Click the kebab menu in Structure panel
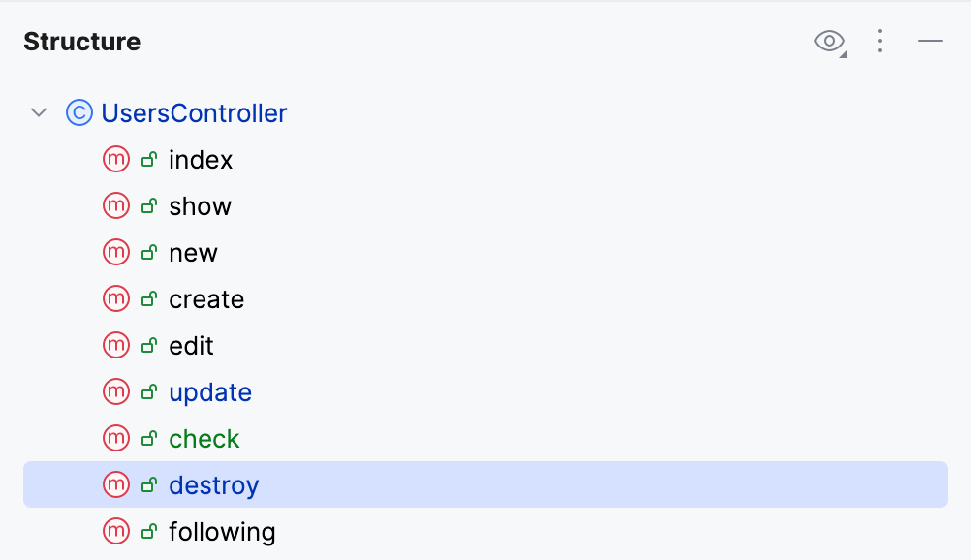The width and height of the screenshot is (971, 560). [880, 42]
